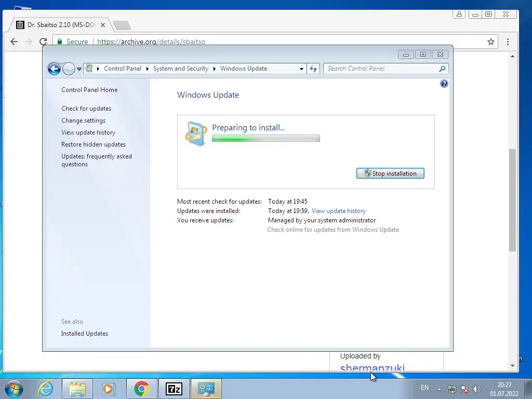Click View update history next to 19:59
The width and height of the screenshot is (532, 399).
point(339,211)
